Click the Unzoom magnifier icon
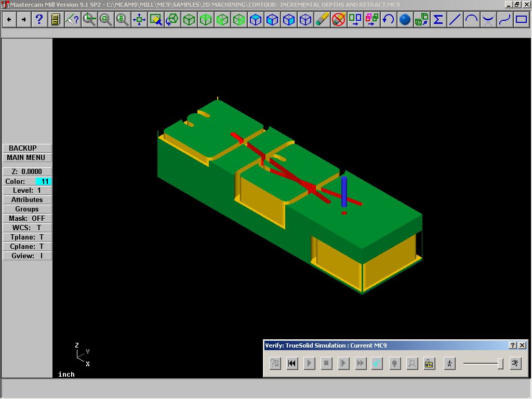The width and height of the screenshot is (532, 399). (x=105, y=20)
